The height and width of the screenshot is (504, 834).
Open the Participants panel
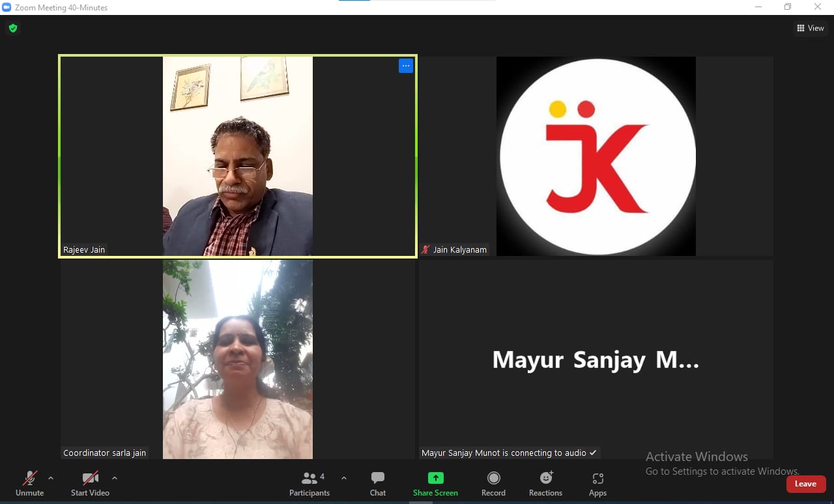tap(309, 483)
